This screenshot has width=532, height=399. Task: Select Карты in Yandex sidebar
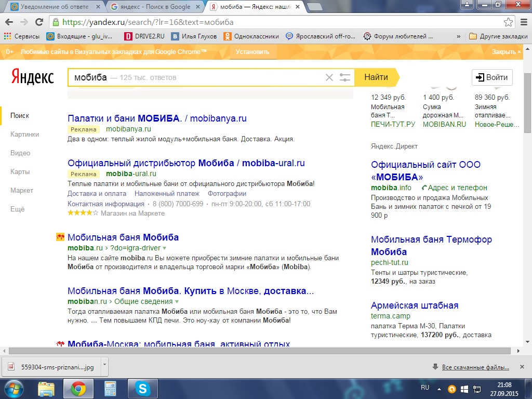[20, 171]
